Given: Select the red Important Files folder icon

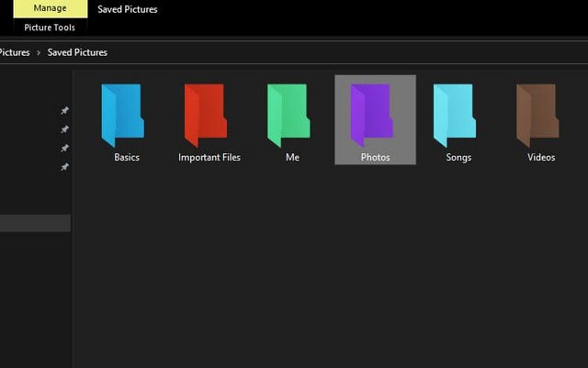Looking at the screenshot, I should point(206,115).
